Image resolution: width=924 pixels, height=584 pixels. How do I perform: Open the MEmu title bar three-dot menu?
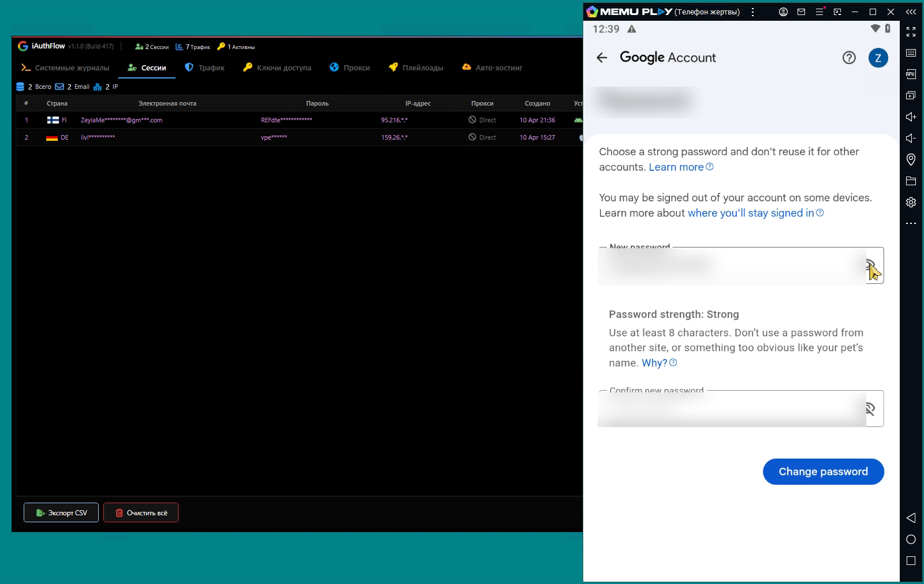[752, 12]
